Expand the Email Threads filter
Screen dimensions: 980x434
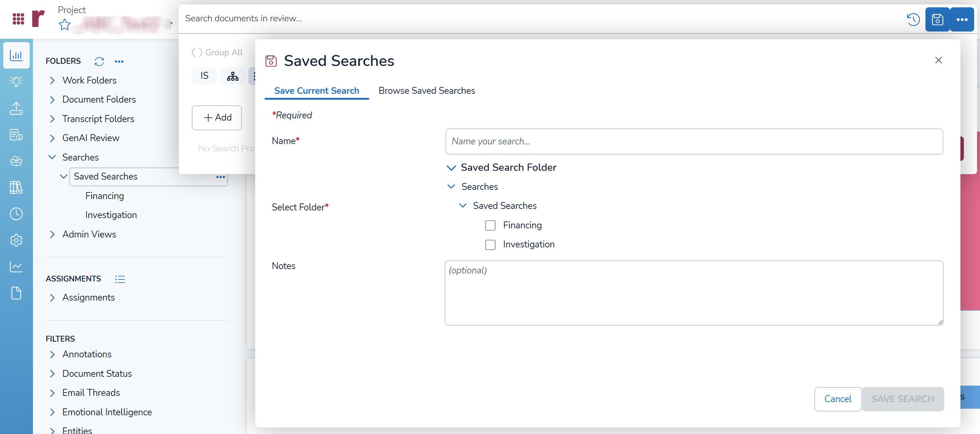(x=52, y=393)
